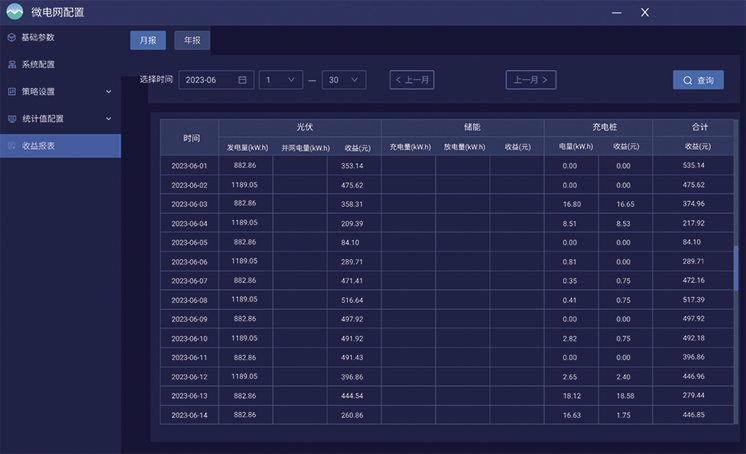Select the 2023-06-13 date cell
The width and height of the screenshot is (746, 454).
click(x=189, y=395)
